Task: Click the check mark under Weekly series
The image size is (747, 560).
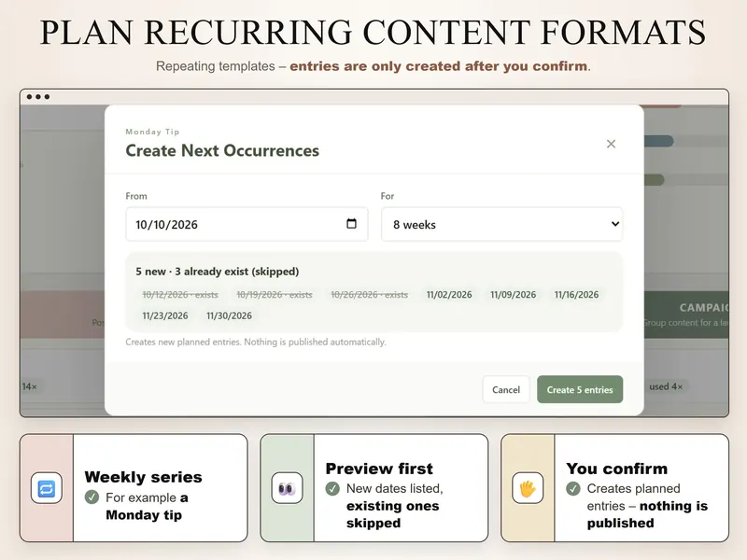Action: coord(92,497)
